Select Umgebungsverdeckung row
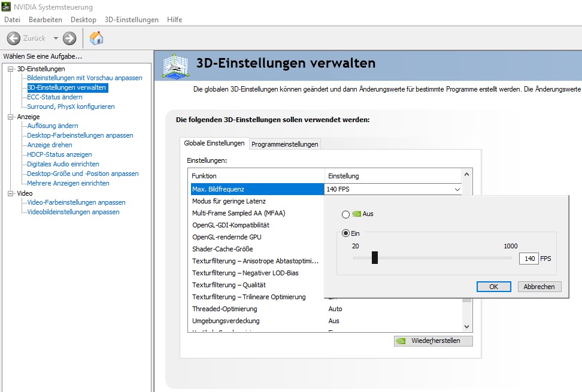Image resolution: width=582 pixels, height=392 pixels. 326,321
